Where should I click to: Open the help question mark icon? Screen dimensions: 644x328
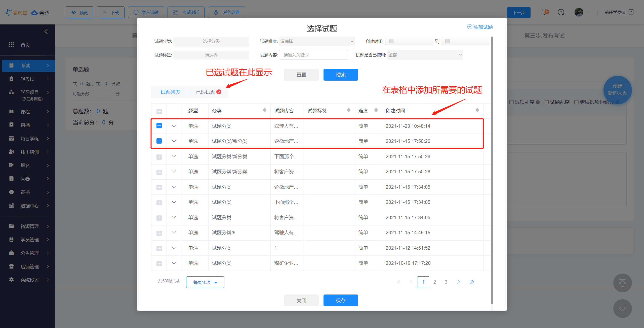[x=561, y=12]
